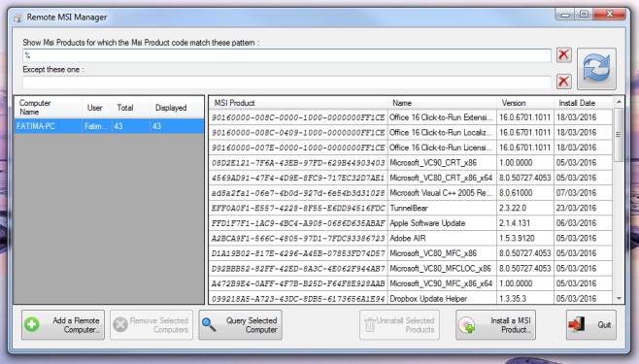Screen dimensions: 639x364
Task: Click product code starting with A2BCA9F1
Action: [x=298, y=238]
